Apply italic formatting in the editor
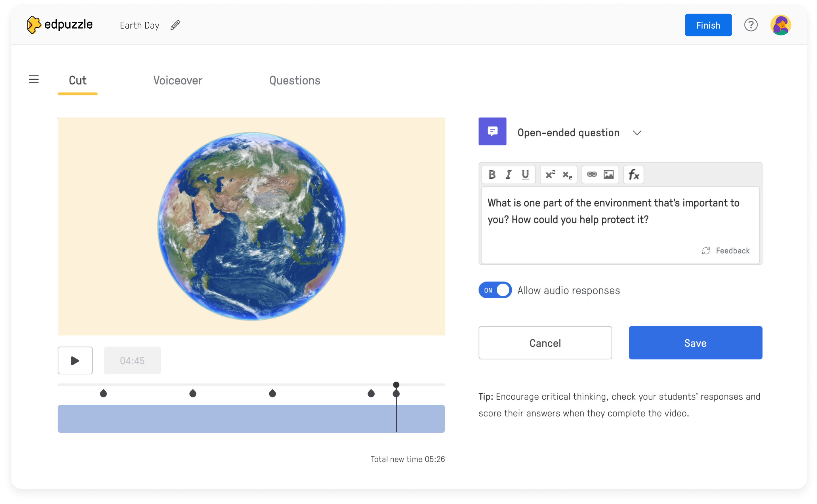The width and height of the screenshot is (817, 504). tap(508, 174)
